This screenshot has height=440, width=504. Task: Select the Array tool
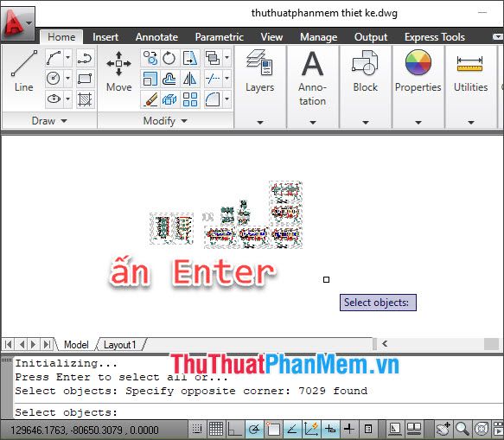click(190, 99)
